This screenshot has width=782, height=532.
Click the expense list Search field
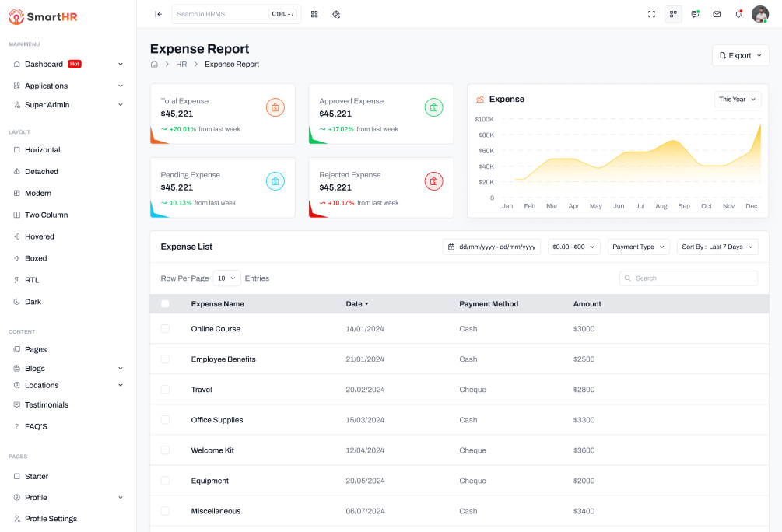689,278
